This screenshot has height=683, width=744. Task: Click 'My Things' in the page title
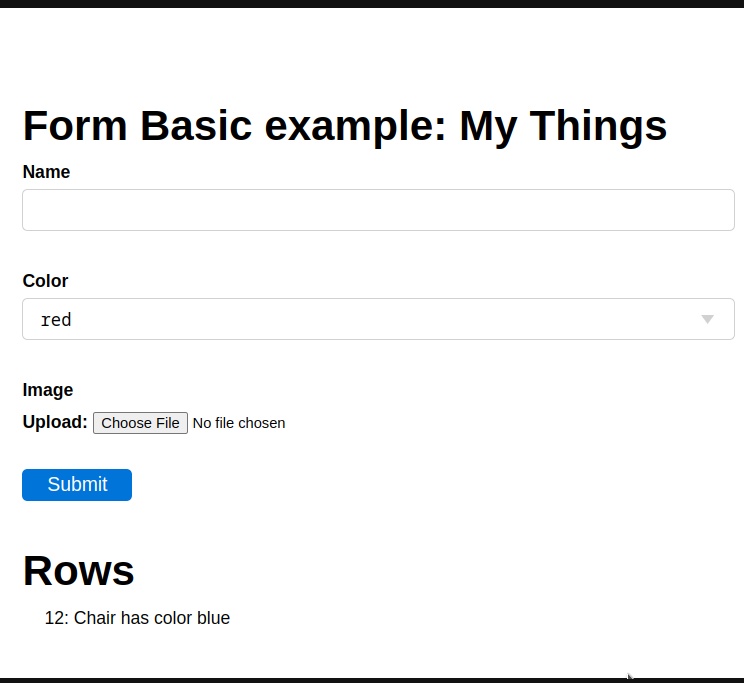[x=563, y=126]
